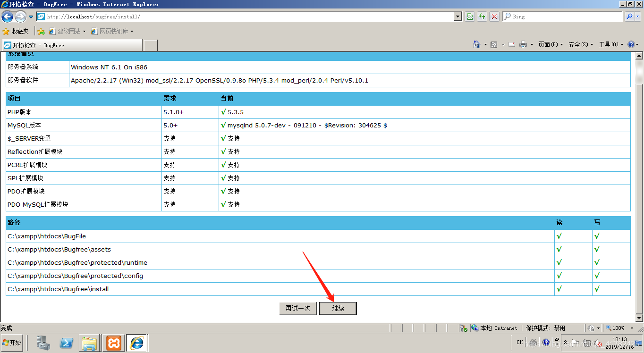This screenshot has height=353, width=644.
Task: Click the scrollbar up arrow
Action: coord(639,56)
